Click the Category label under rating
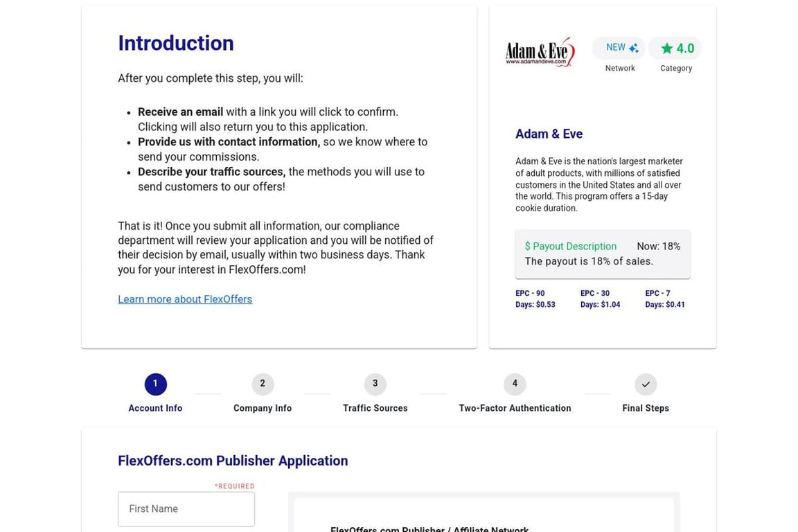Image resolution: width=798 pixels, height=532 pixels. coord(676,68)
